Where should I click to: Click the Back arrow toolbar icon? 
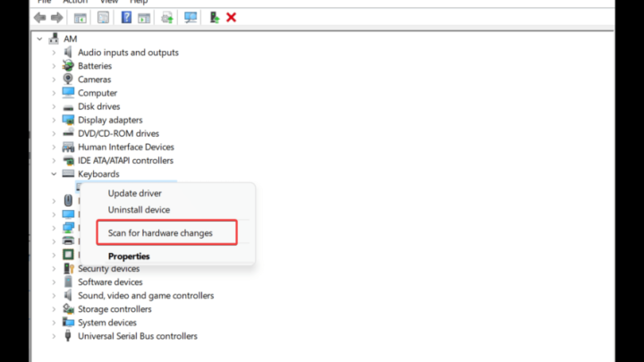coord(40,18)
